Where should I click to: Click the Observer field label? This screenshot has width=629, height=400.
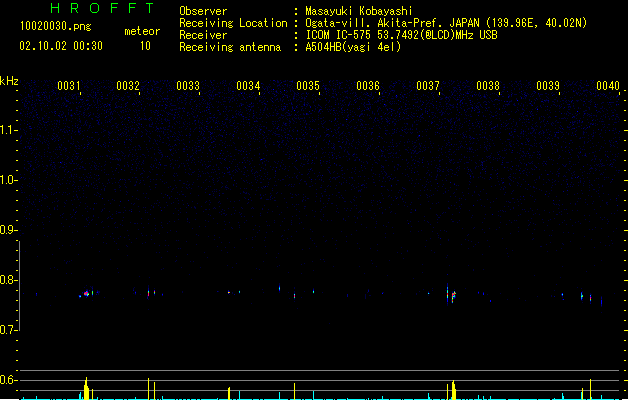click(x=203, y=11)
